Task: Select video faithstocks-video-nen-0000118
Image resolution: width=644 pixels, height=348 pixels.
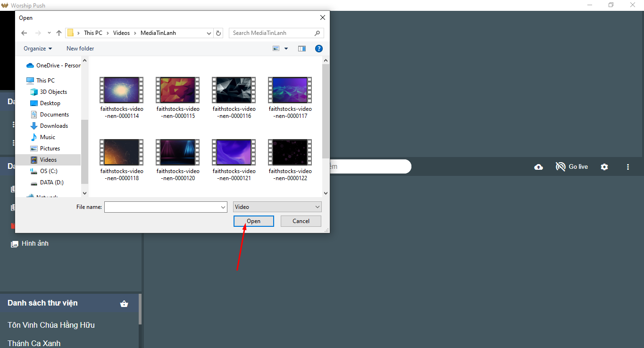Action: (122, 160)
